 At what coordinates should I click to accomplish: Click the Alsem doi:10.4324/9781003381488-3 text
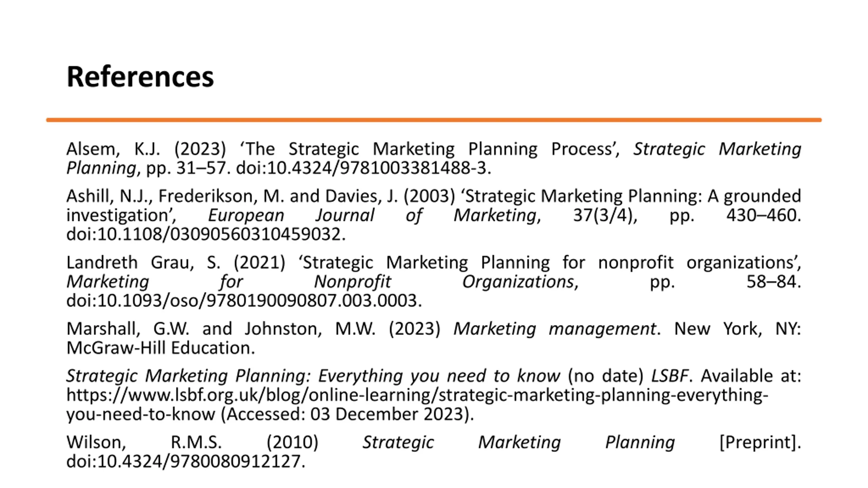click(x=363, y=168)
